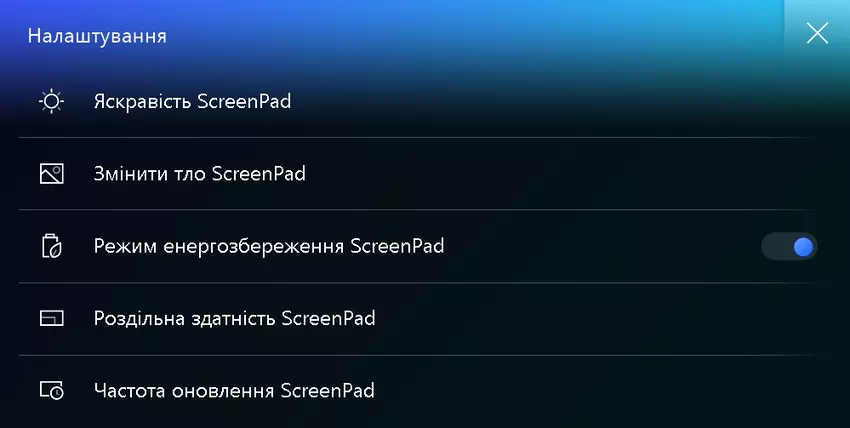Click the word Частота in last row

click(x=129, y=391)
